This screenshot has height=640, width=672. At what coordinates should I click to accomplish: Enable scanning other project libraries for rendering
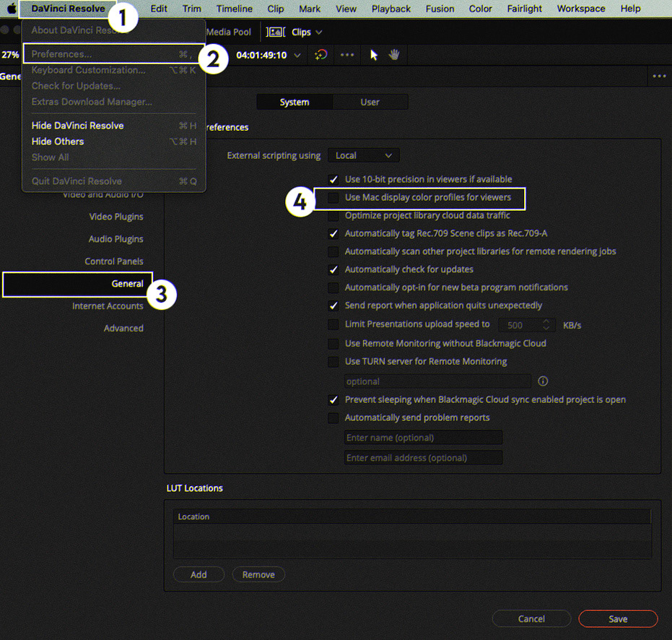(x=333, y=252)
